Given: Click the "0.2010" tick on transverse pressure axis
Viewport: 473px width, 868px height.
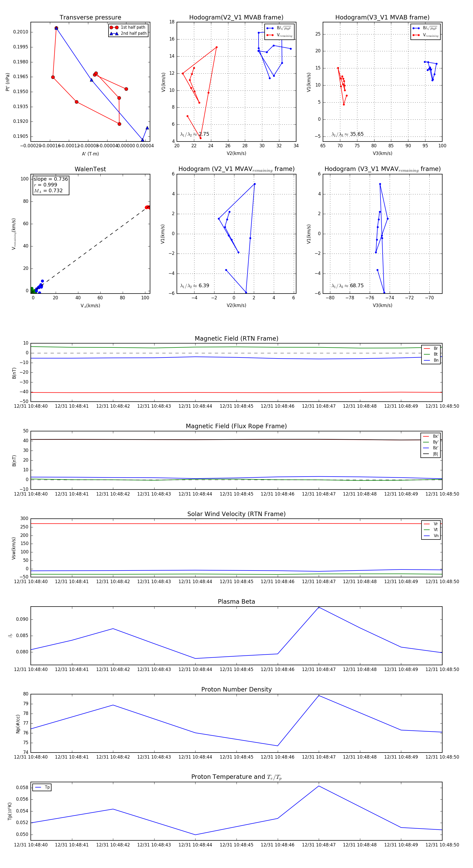Looking at the screenshot, I should coord(21,32).
